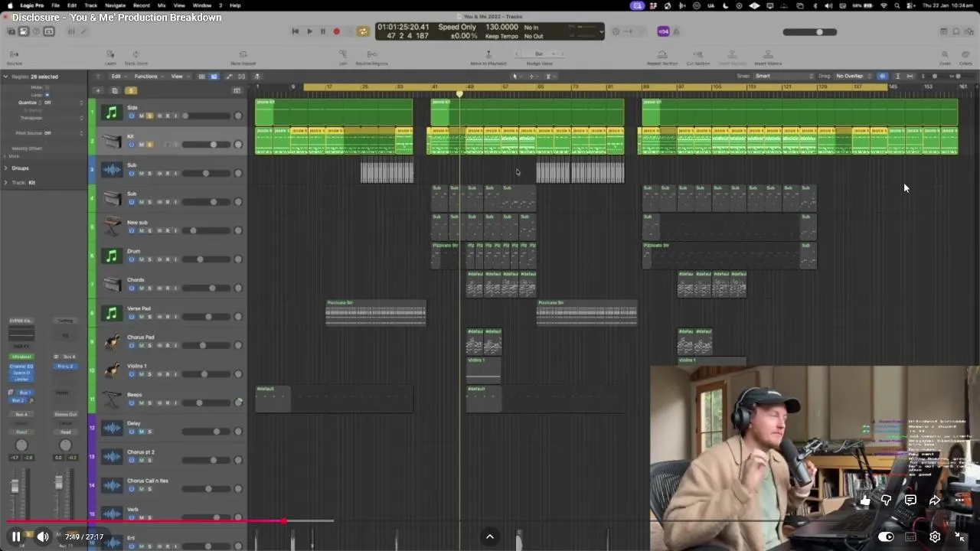The image size is (980, 551).
Task: Toggle the yellow global Solo S button
Action: [131, 90]
